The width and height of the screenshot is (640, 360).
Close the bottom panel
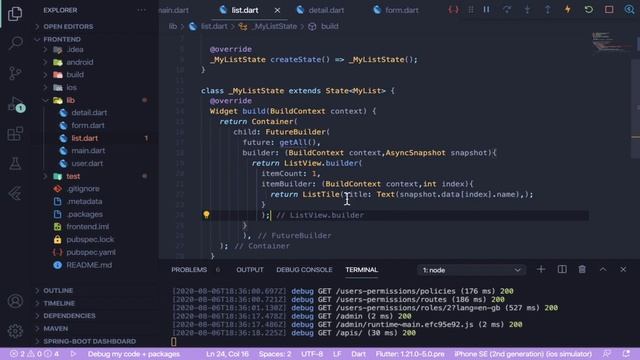623,269
